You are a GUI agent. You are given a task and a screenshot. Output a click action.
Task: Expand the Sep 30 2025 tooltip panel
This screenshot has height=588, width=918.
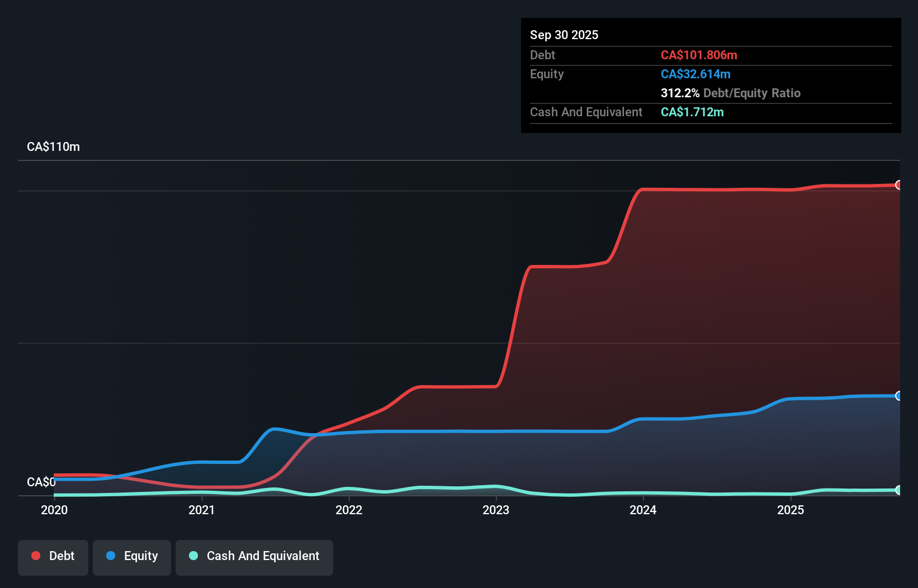point(564,35)
